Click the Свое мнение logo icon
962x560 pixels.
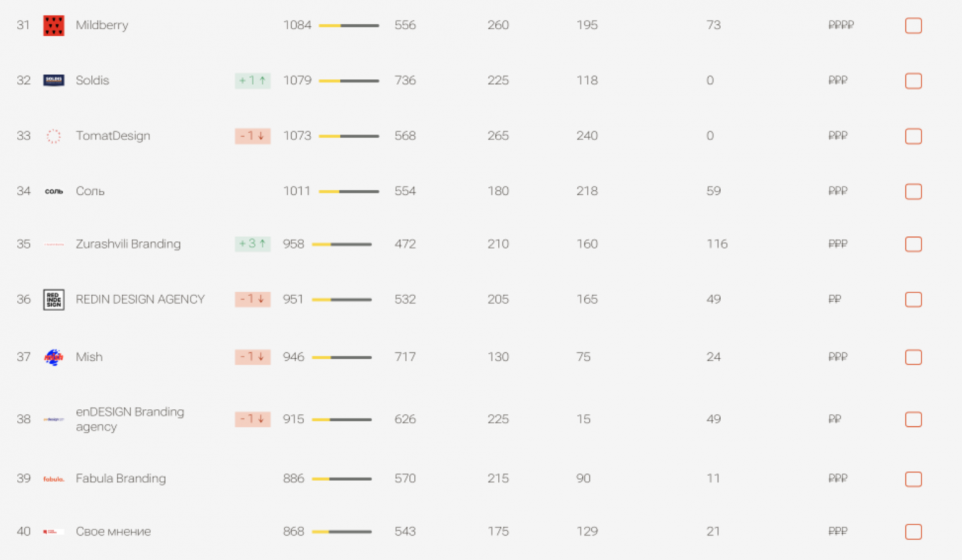pos(54,532)
